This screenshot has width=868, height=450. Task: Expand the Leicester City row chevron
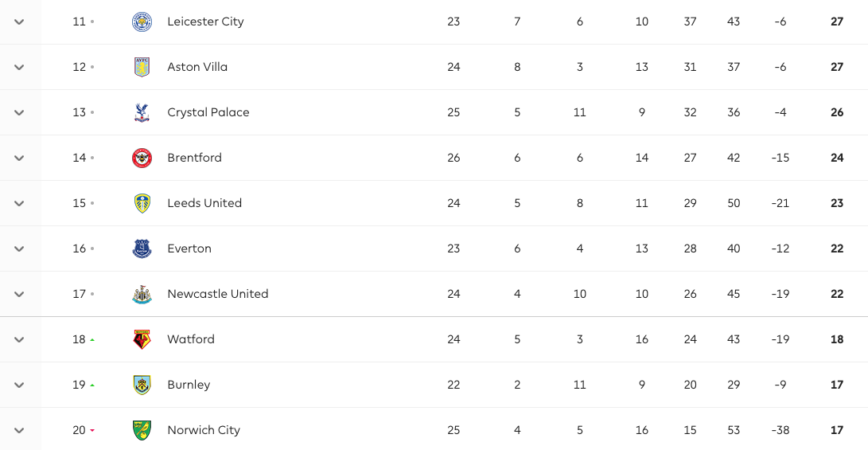click(19, 22)
